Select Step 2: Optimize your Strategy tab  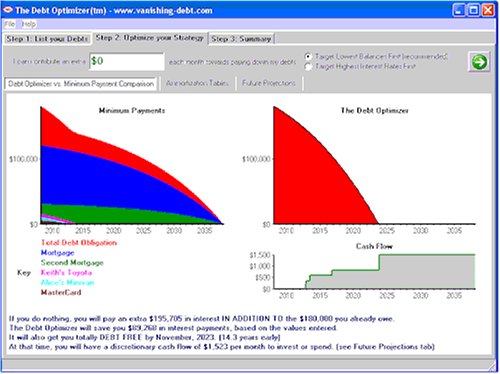pyautogui.click(x=150, y=38)
